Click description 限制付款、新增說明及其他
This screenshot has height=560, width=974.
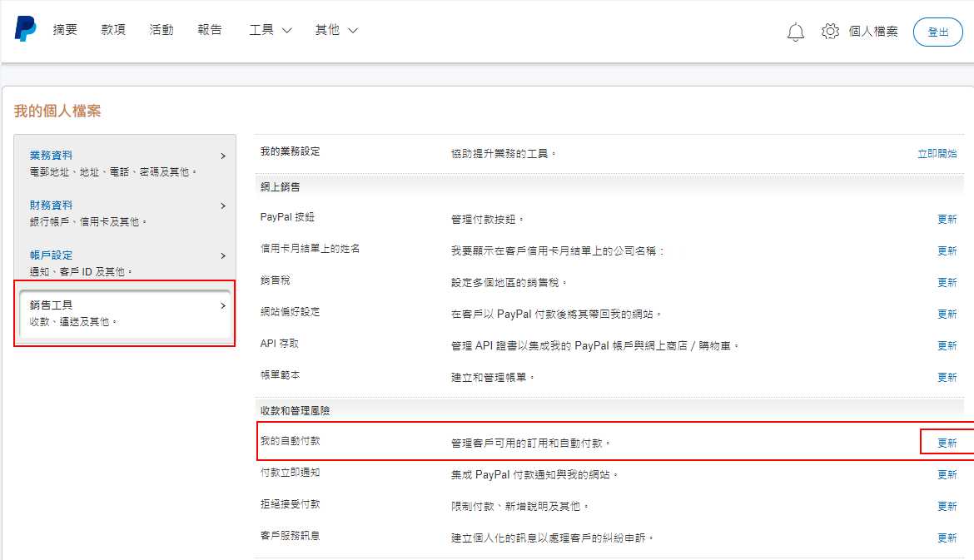[x=519, y=507]
